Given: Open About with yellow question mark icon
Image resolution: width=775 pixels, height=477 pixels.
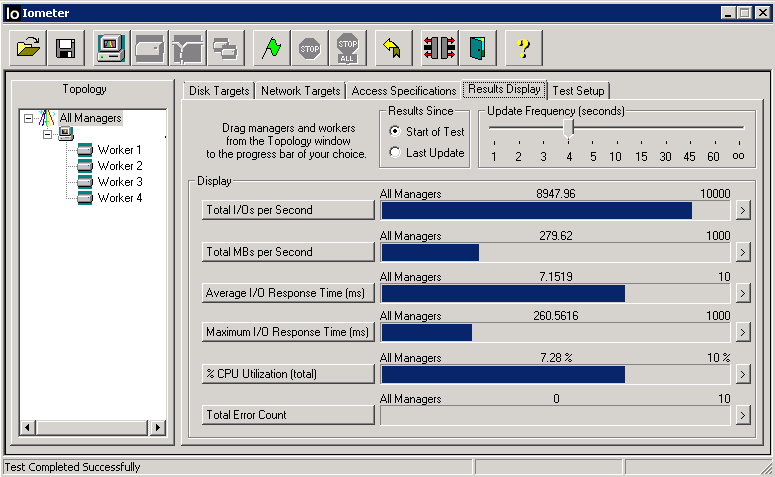Looking at the screenshot, I should click(523, 48).
